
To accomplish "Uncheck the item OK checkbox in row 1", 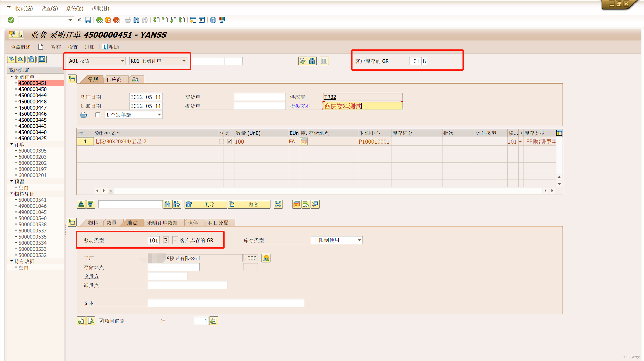I will point(229,142).
